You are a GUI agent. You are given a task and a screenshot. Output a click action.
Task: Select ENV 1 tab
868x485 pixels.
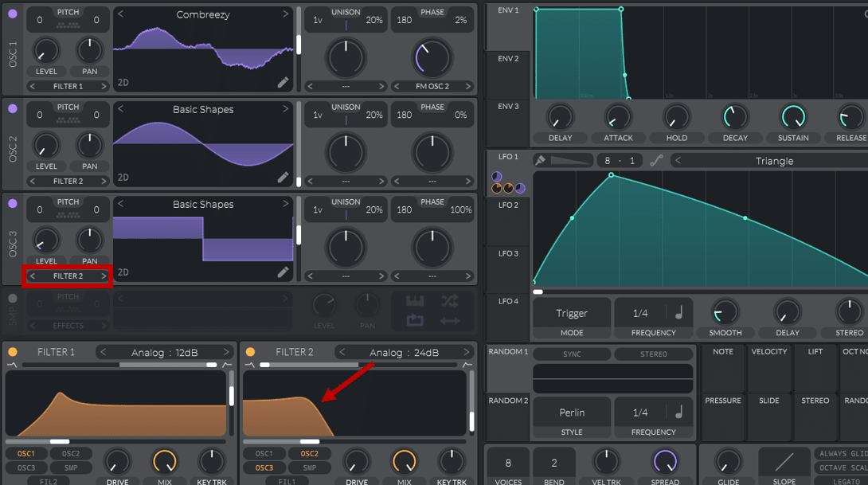coord(507,26)
